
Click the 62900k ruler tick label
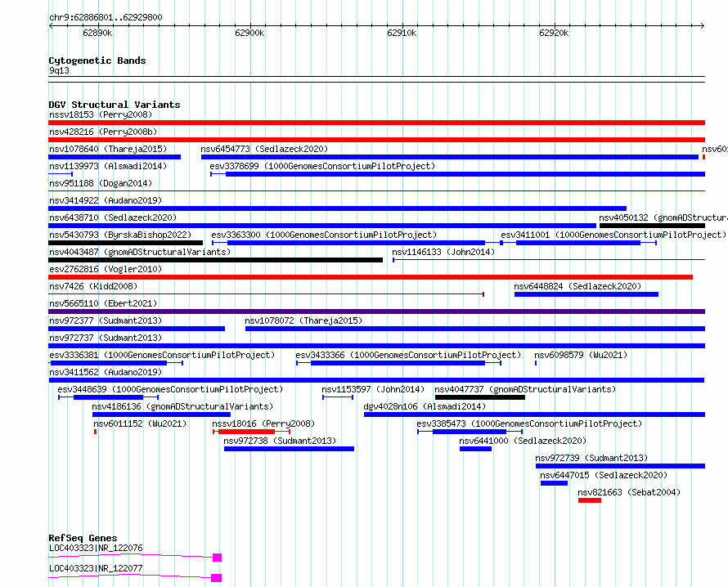(249, 33)
